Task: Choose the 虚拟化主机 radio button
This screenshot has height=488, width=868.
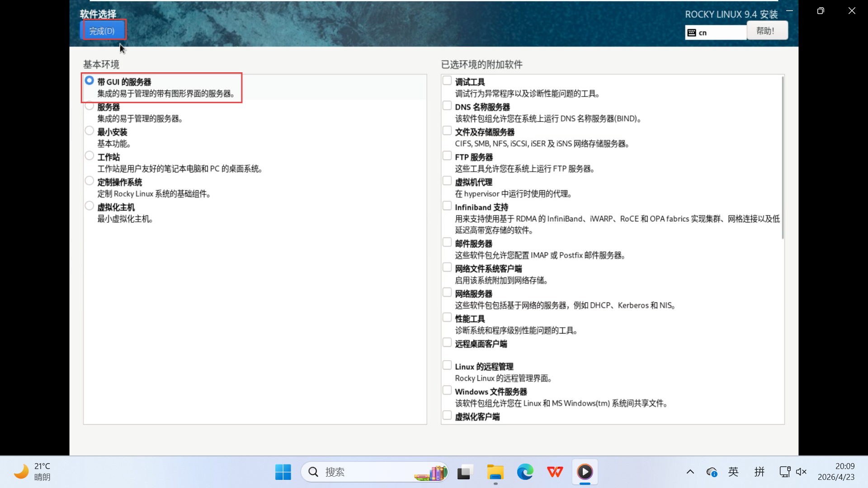Action: (x=90, y=206)
